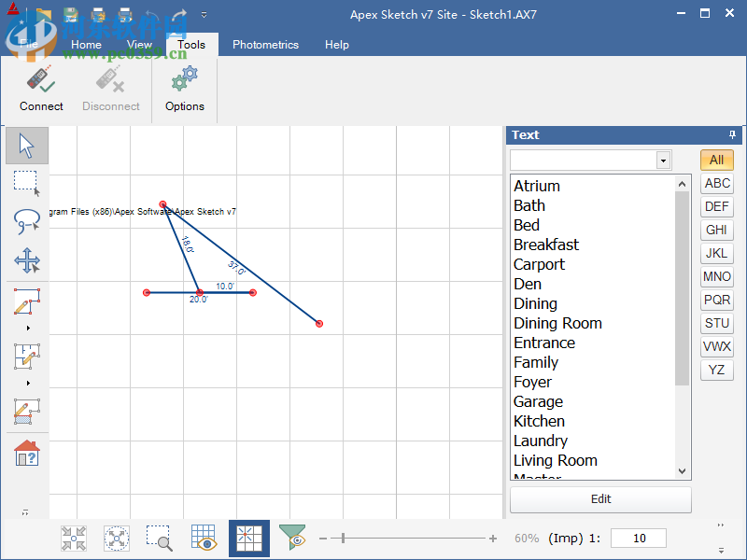This screenshot has width=747, height=560.
Task: Click the Connect device icon
Action: [41, 79]
